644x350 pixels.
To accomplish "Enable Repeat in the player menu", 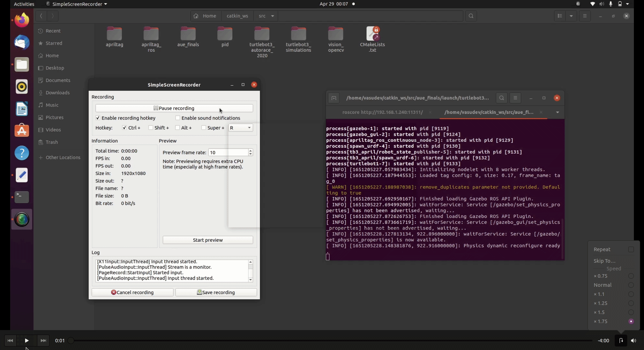I will click(x=631, y=249).
